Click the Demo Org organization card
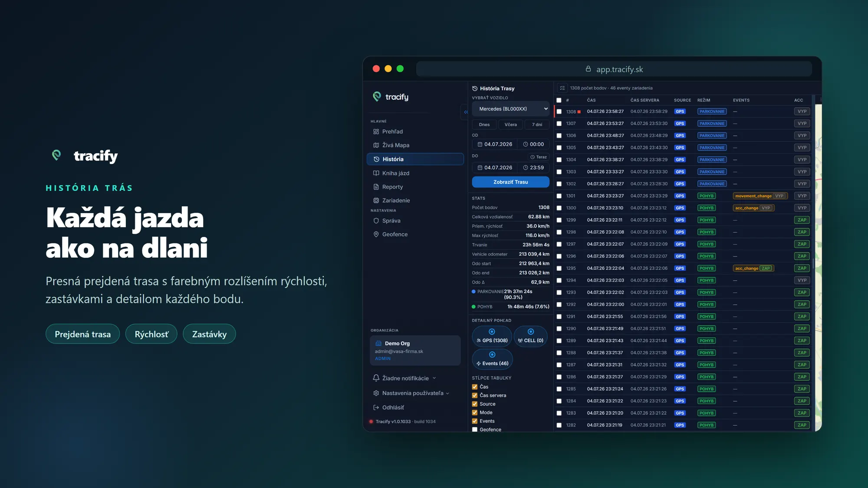 tap(415, 350)
